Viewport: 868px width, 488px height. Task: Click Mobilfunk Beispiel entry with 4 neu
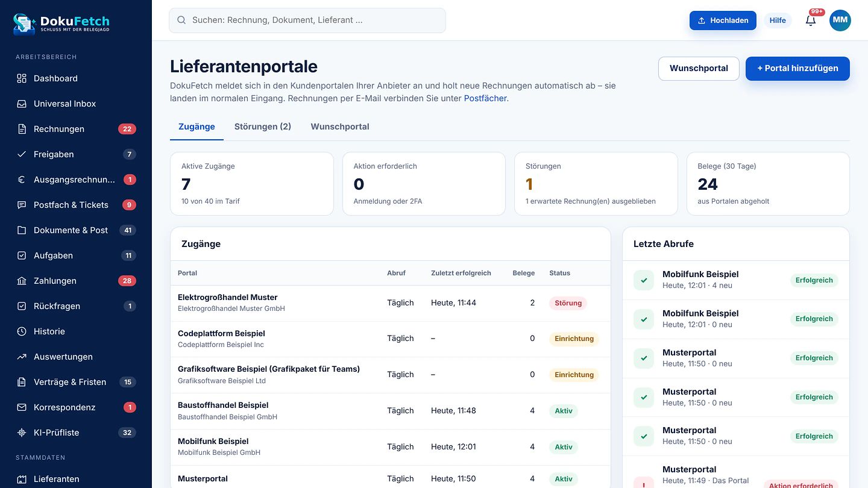click(x=736, y=280)
